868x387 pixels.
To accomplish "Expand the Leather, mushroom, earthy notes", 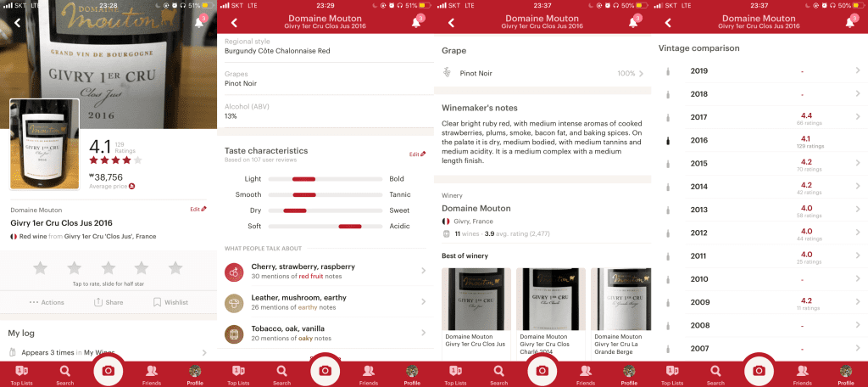I will coord(325,302).
